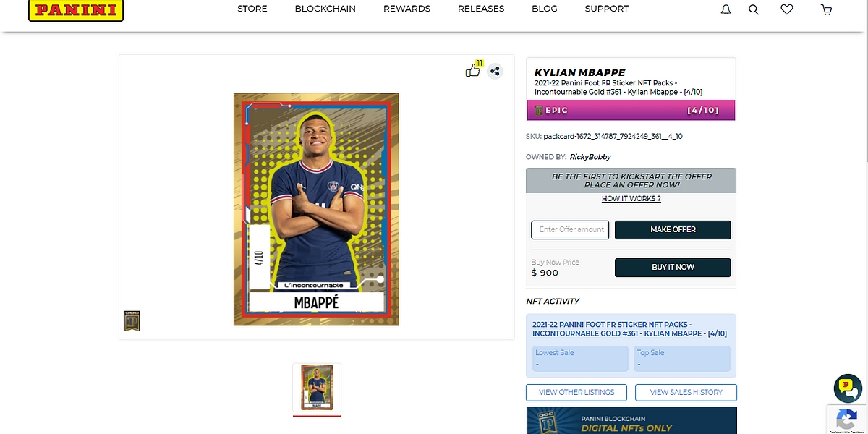Focus the Enter Offer amount field
The height and width of the screenshot is (434, 868).
click(570, 230)
